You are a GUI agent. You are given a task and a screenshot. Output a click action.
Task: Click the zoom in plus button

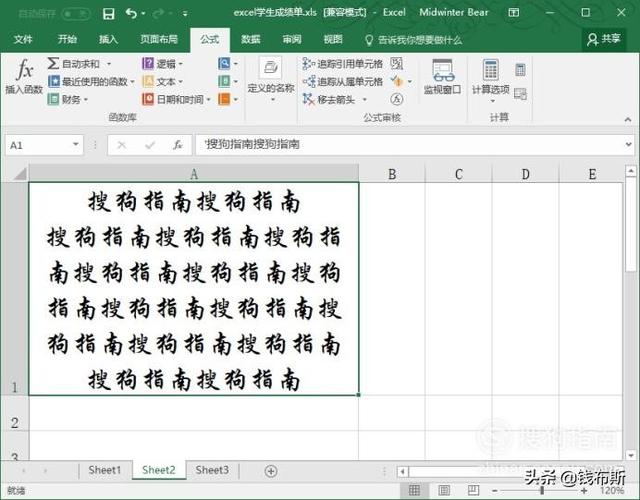[584, 490]
